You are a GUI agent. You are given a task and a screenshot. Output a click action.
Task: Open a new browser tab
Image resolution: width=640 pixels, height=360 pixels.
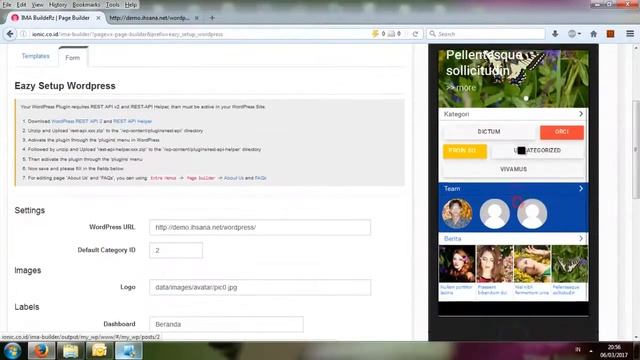(x=212, y=18)
